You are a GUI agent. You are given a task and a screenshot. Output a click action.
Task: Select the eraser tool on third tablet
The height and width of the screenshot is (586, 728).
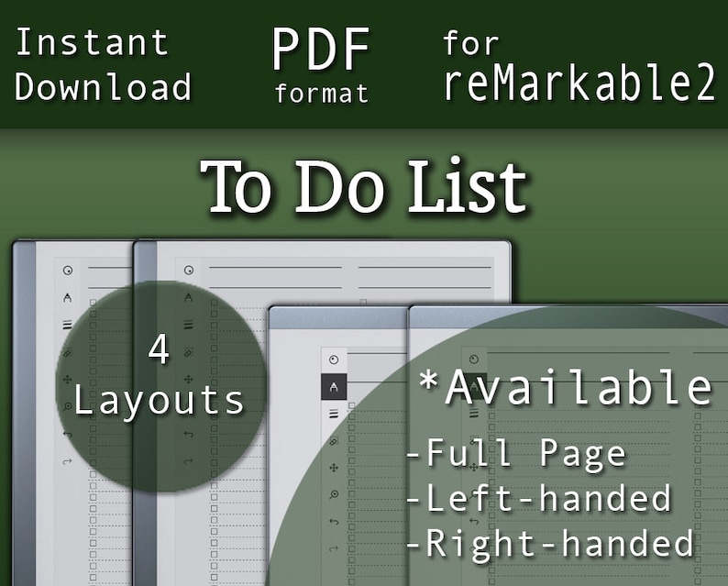click(x=334, y=441)
